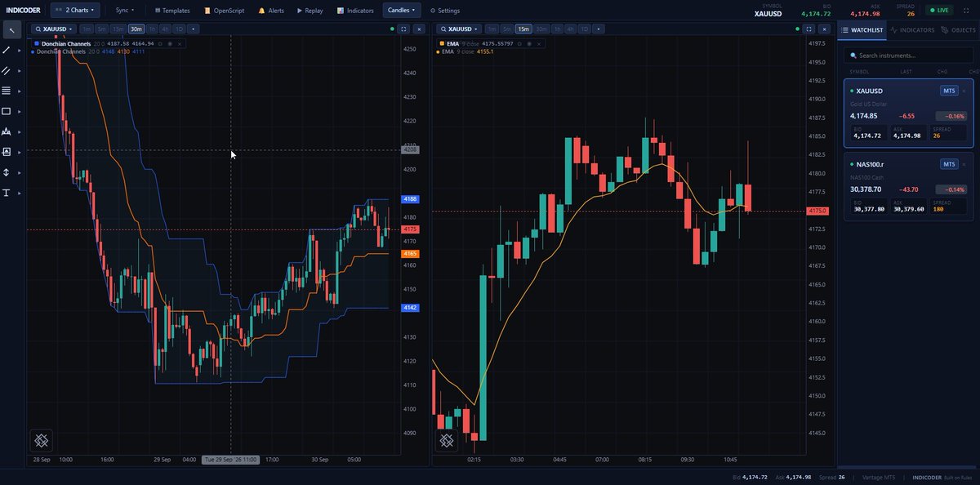Select the pattern peaks drawing tool
This screenshot has height=485, width=980.
(7, 131)
